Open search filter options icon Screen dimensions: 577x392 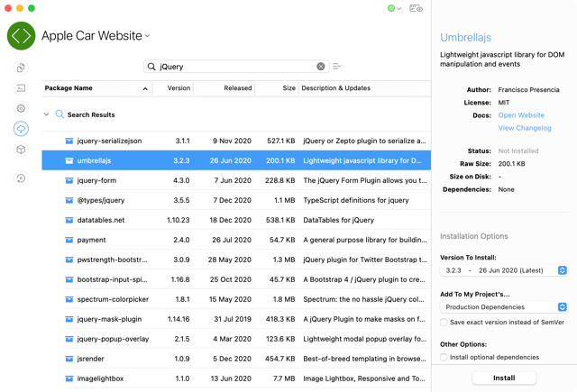(x=336, y=66)
